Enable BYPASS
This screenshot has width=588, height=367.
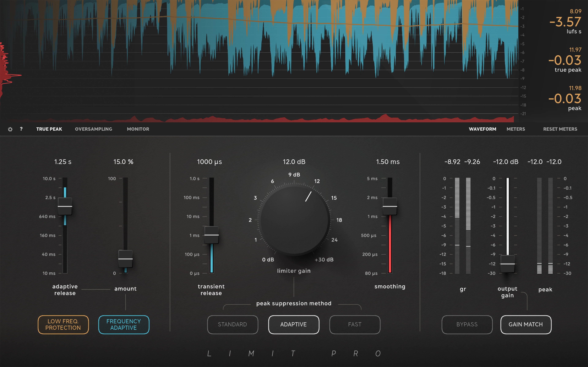coord(467,325)
